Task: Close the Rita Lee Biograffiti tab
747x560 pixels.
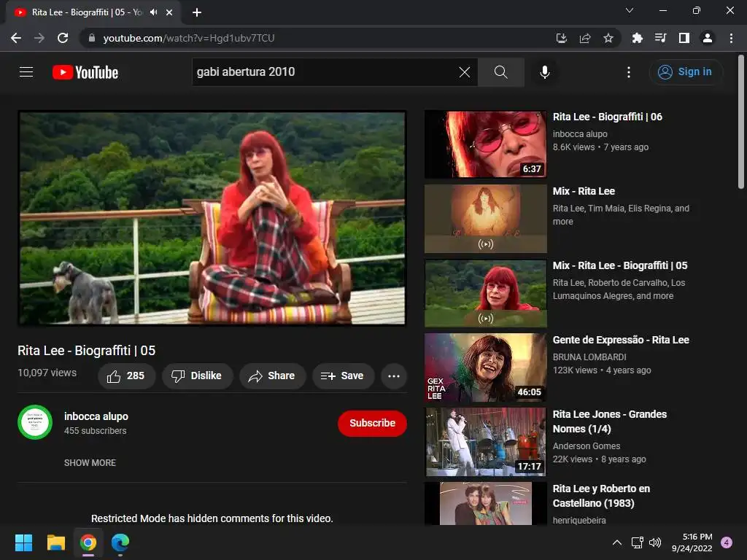Action: pyautogui.click(x=169, y=12)
